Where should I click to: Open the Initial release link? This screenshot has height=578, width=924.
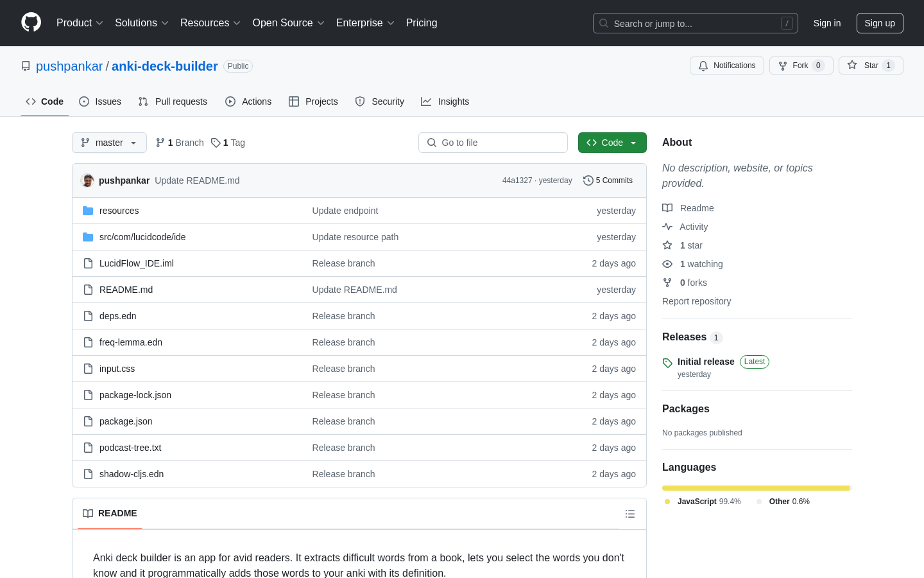(706, 362)
